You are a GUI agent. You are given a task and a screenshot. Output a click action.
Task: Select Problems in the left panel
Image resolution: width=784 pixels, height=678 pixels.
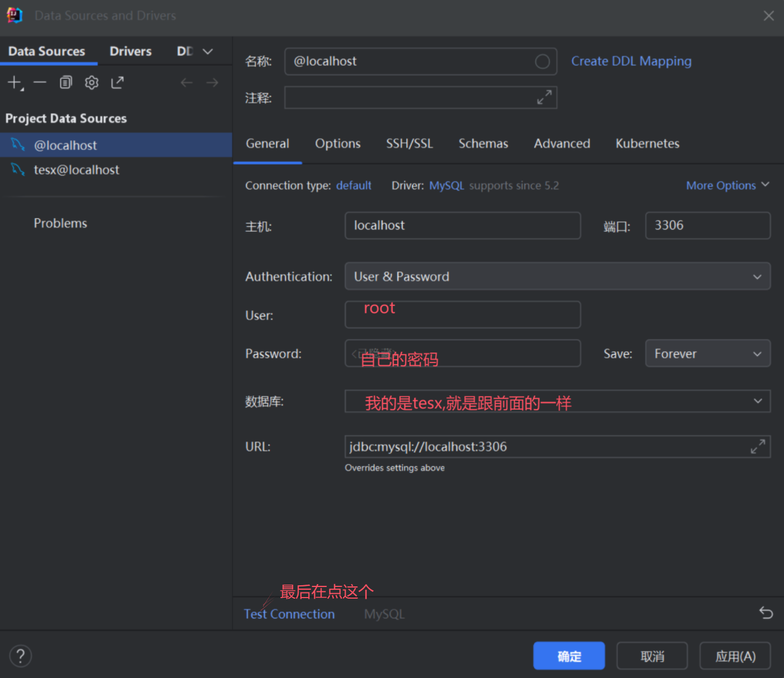coord(60,223)
